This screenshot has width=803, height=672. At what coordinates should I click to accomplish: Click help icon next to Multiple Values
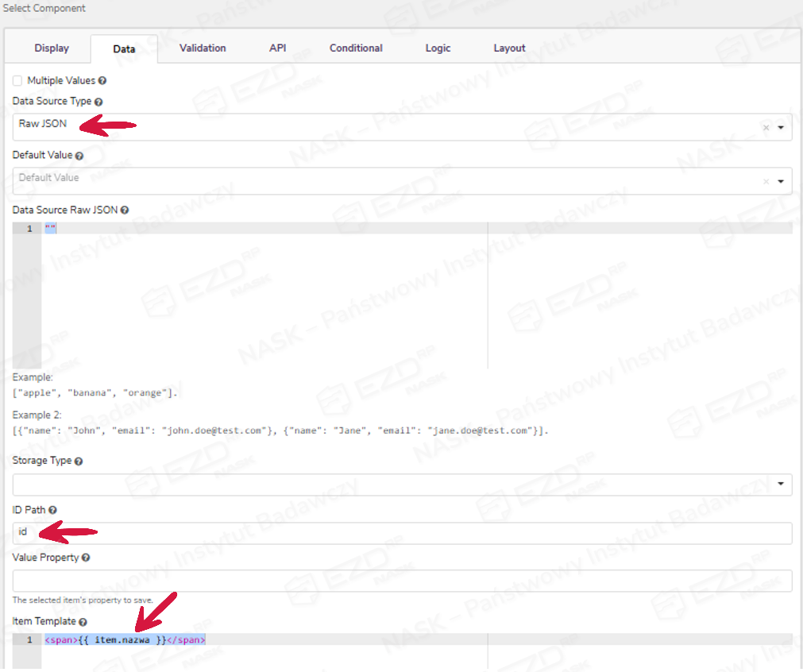pyautogui.click(x=102, y=81)
